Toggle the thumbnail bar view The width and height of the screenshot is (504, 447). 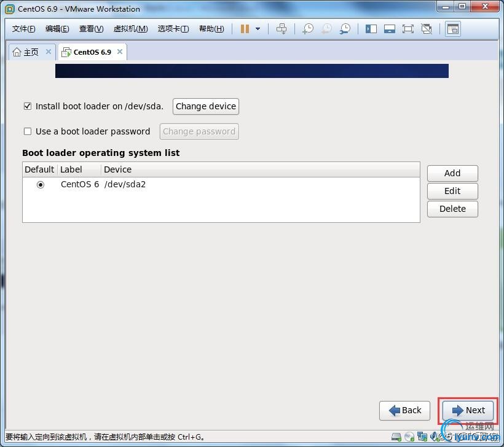[389, 29]
